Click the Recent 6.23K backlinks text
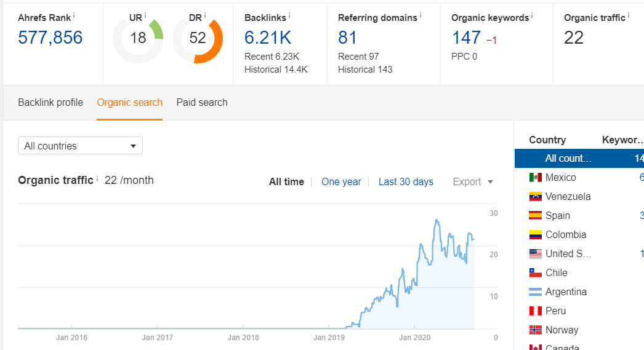The height and width of the screenshot is (350, 644). (272, 57)
